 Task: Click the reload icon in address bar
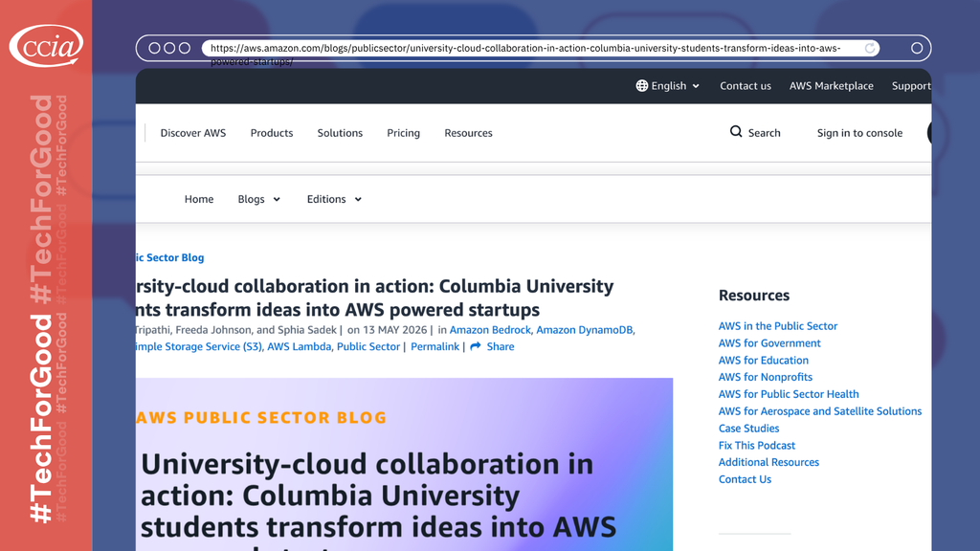click(869, 48)
